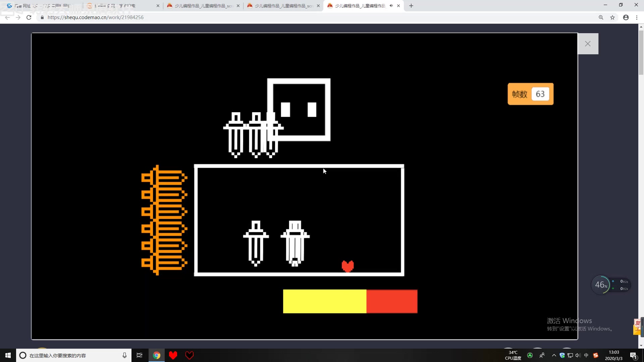
Task: Open the clock showing 13:03
Action: tap(614, 355)
